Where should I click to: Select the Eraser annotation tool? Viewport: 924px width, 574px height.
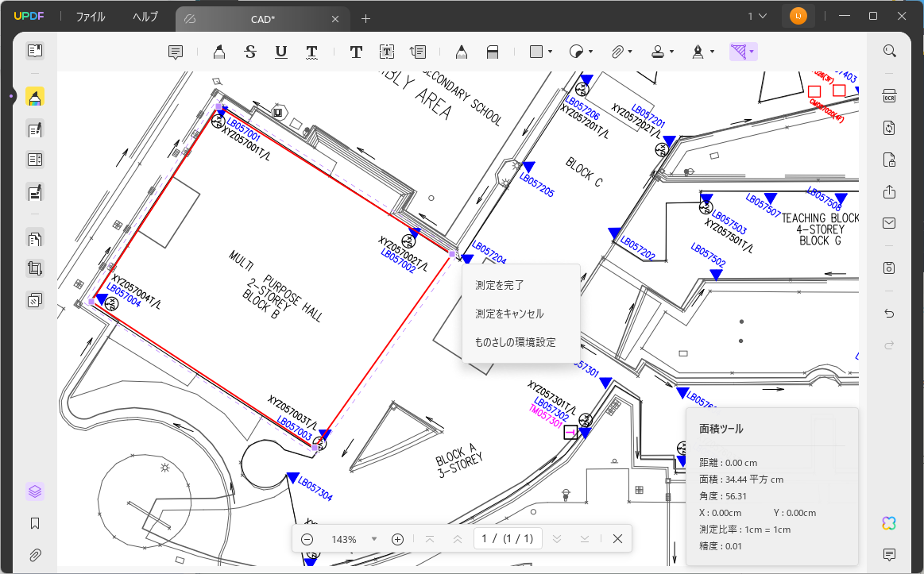pyautogui.click(x=493, y=51)
